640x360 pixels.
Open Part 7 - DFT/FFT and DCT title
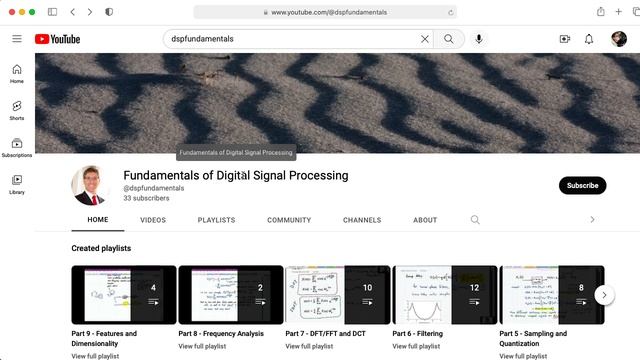(325, 333)
